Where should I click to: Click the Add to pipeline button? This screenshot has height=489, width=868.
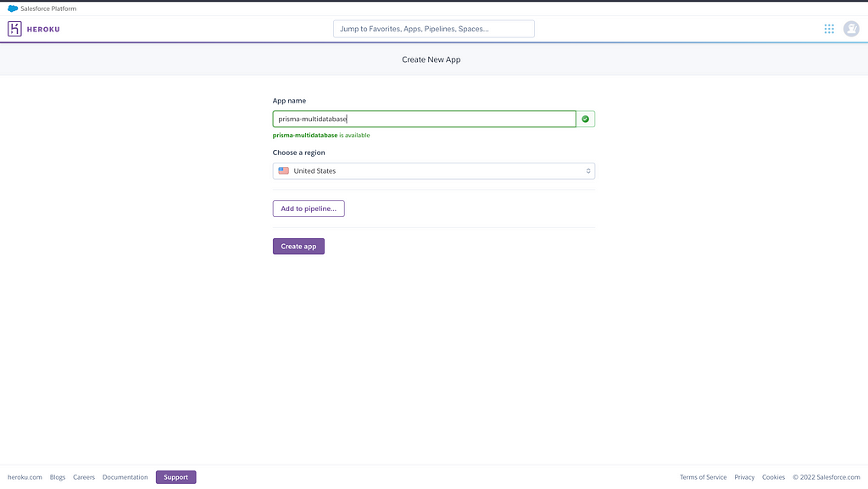tap(309, 208)
